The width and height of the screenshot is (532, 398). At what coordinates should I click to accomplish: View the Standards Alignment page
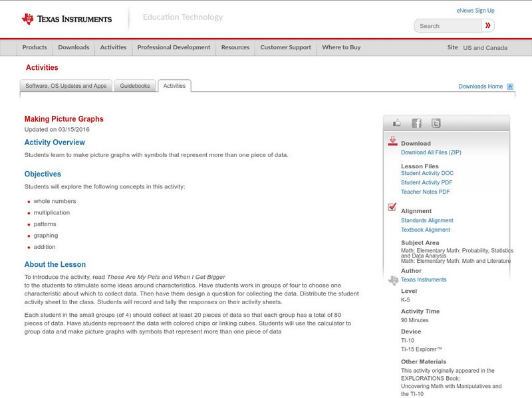tap(427, 220)
